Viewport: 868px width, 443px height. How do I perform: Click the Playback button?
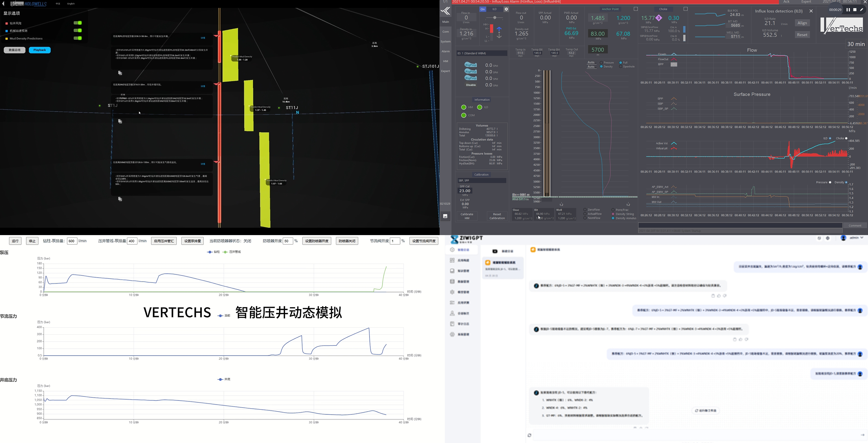point(39,50)
